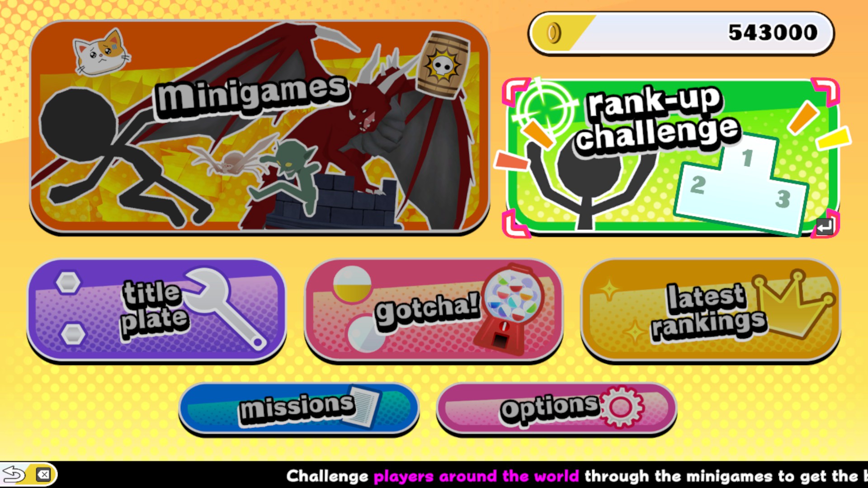Click the winners podium graphic
Screen dimensions: 868x488
tap(741, 184)
